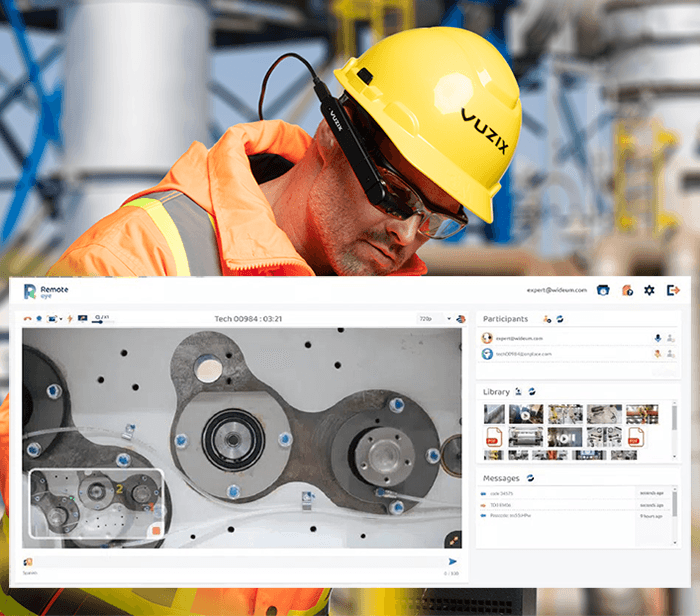Log out using the exit arrow icon

click(x=673, y=290)
